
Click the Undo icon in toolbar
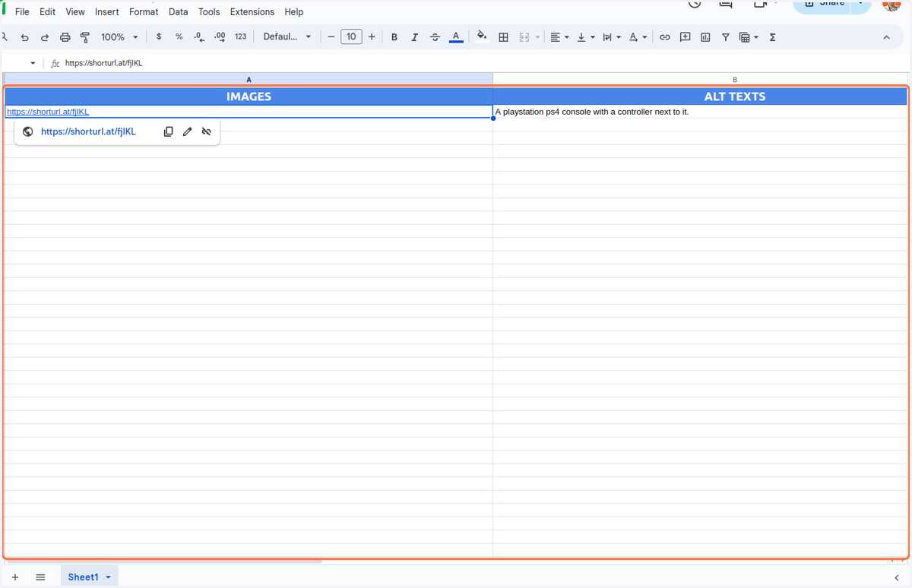24,37
